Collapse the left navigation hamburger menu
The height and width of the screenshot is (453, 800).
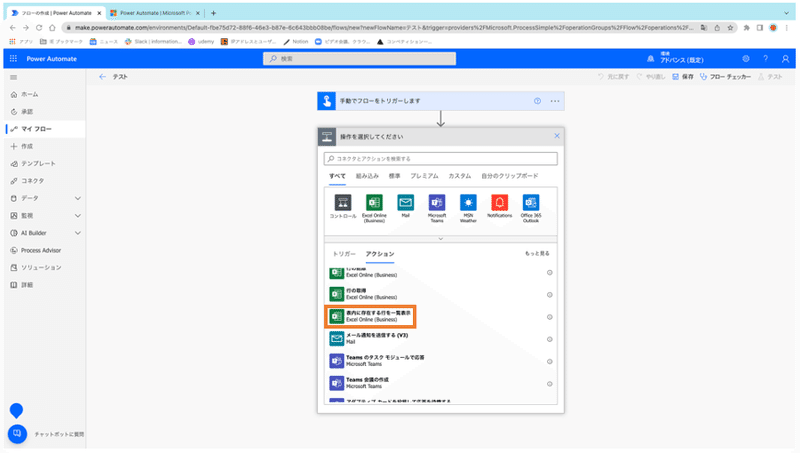click(x=14, y=78)
